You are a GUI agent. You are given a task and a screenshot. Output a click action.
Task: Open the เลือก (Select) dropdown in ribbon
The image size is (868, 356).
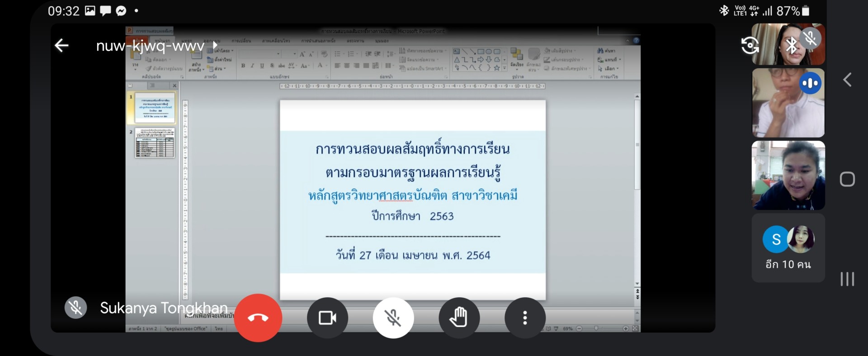609,69
